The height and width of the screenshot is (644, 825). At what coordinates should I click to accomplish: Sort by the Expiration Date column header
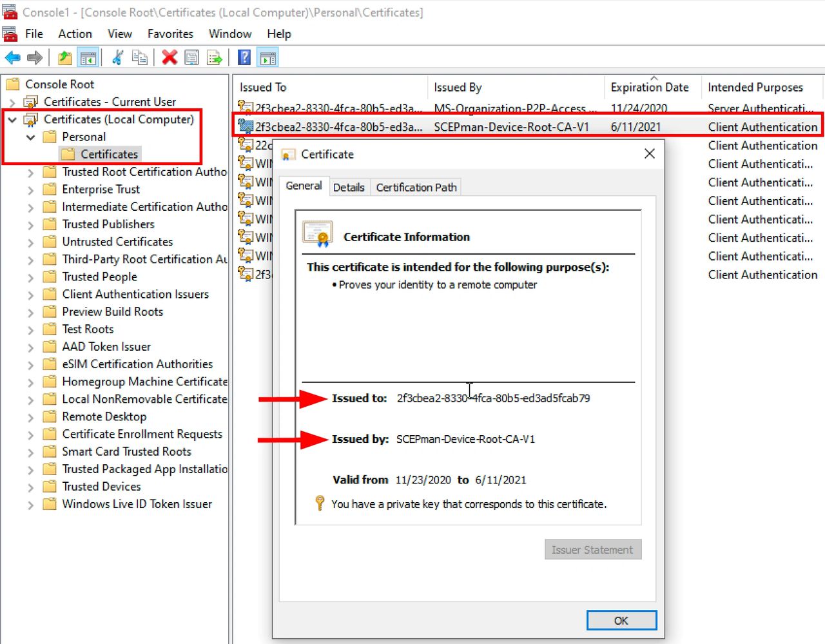(x=649, y=88)
